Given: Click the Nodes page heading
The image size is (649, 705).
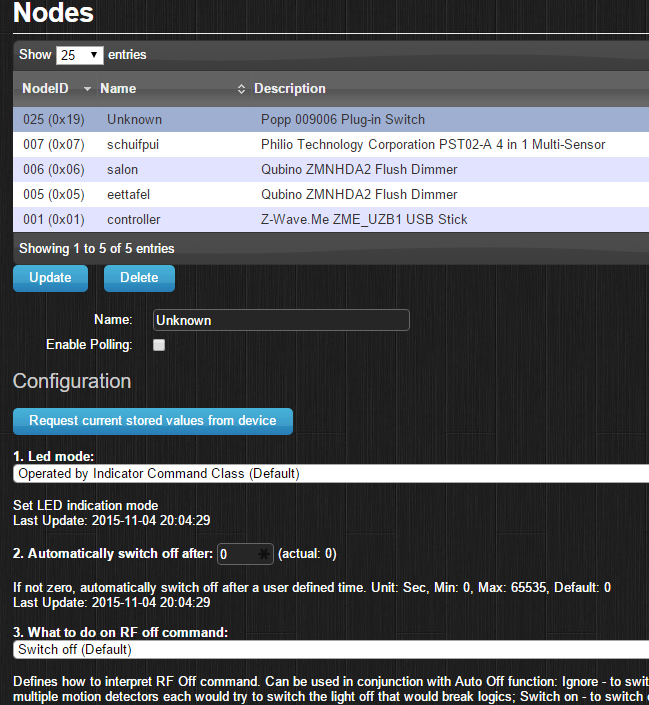Looking at the screenshot, I should click(53, 13).
